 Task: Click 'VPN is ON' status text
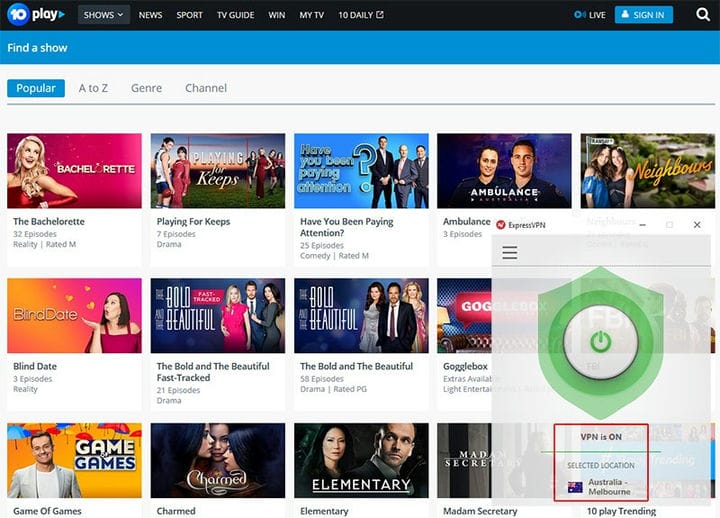pos(601,437)
